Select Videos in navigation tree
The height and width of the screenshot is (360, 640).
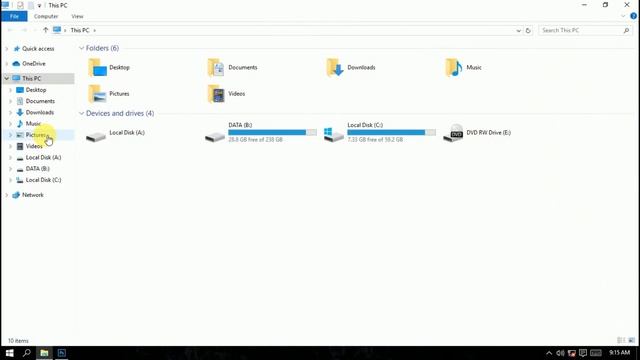point(34,146)
